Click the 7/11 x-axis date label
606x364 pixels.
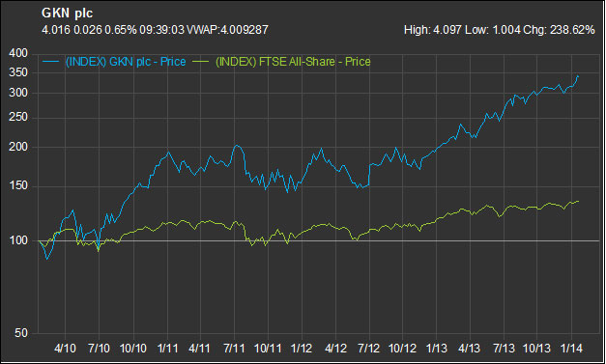click(x=234, y=349)
